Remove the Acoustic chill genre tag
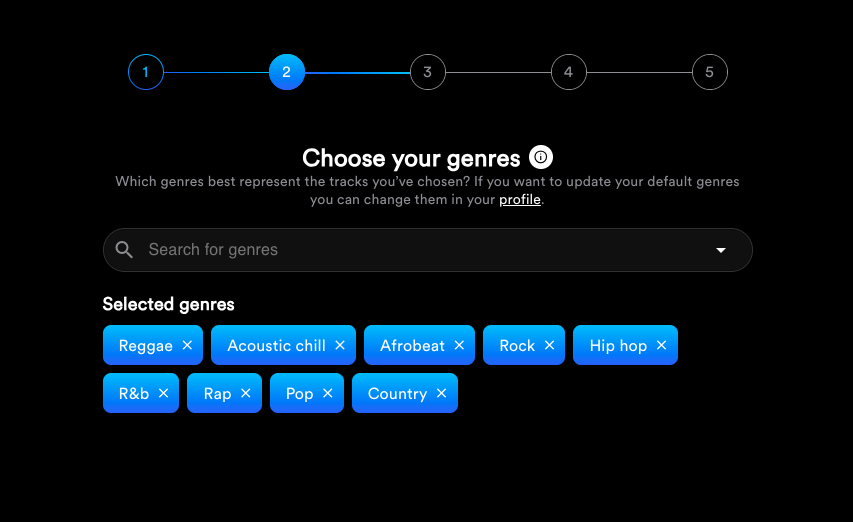The height and width of the screenshot is (522, 853). tap(340, 345)
